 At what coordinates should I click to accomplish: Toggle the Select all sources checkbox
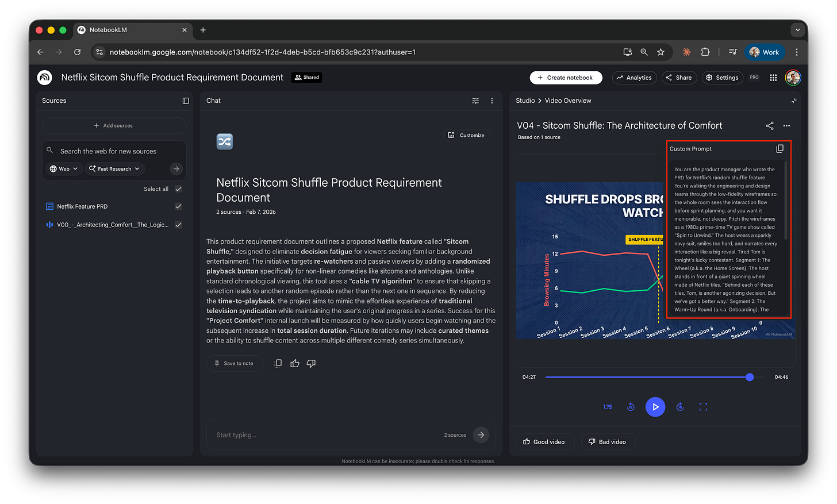point(178,189)
